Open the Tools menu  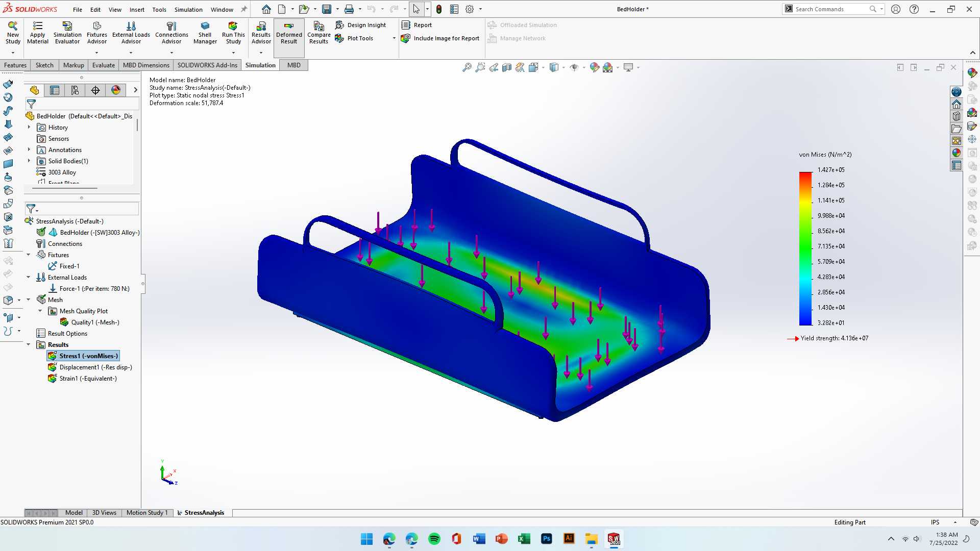pos(159,9)
